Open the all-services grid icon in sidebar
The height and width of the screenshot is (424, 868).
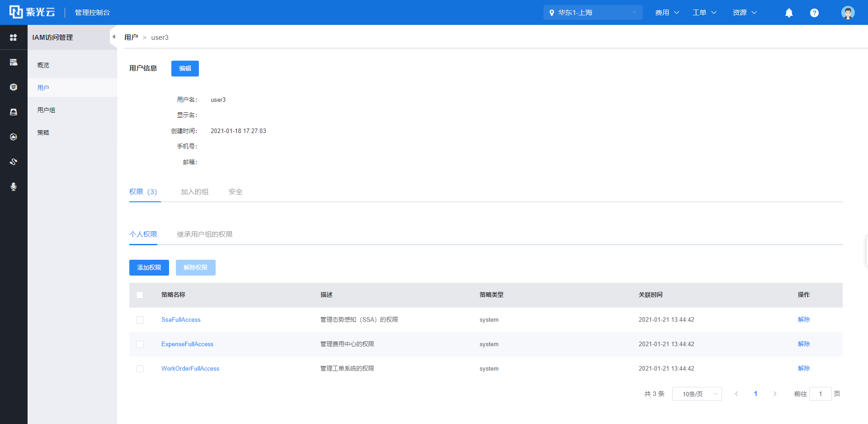pyautogui.click(x=14, y=38)
